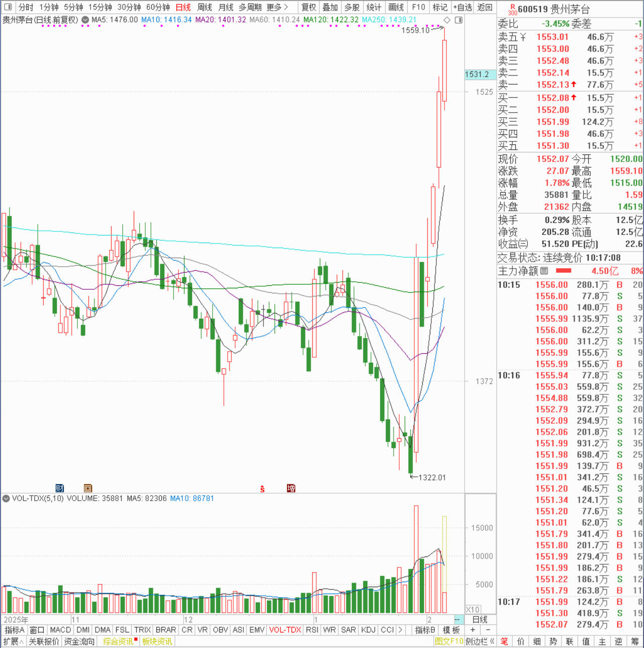The height and width of the screenshot is (648, 644).
Task: Select the 筹 chip distribution tab
Action: tap(634, 641)
